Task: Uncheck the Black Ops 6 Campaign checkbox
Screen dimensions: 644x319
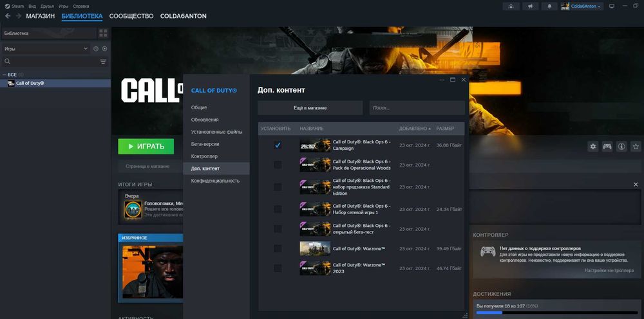Action: click(x=278, y=145)
